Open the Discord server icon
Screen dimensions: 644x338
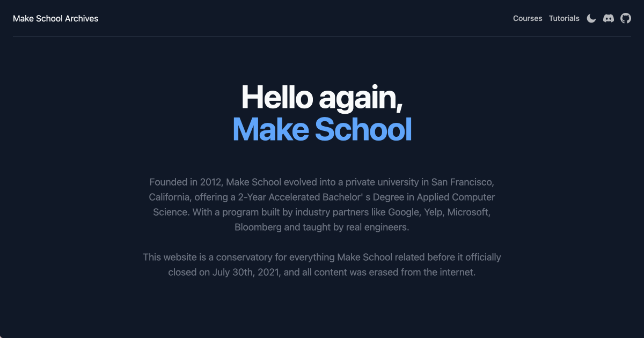(x=609, y=18)
